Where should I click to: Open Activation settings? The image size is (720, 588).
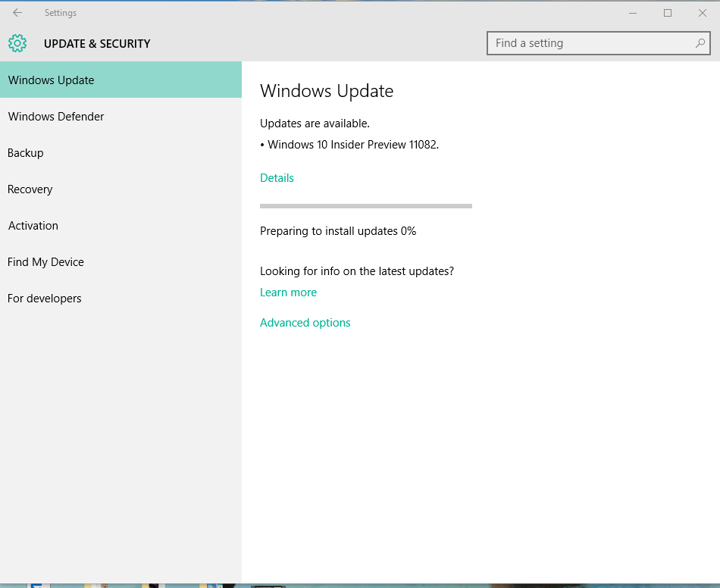[121, 225]
